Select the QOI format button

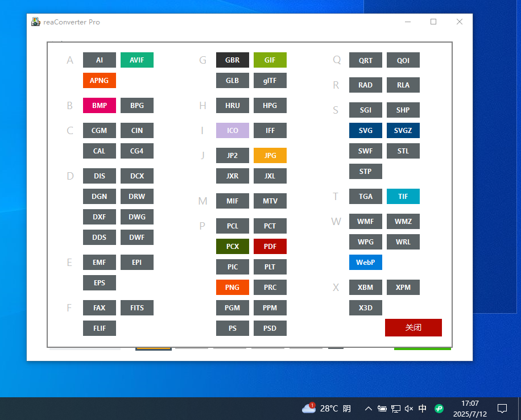pyautogui.click(x=403, y=60)
